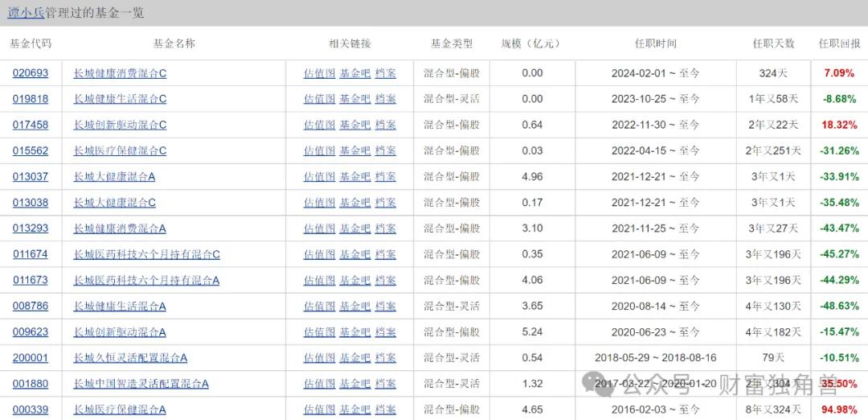Select the 5.24 fund size cell
Image resolution: width=868 pixels, height=420 pixels.
coord(532,332)
